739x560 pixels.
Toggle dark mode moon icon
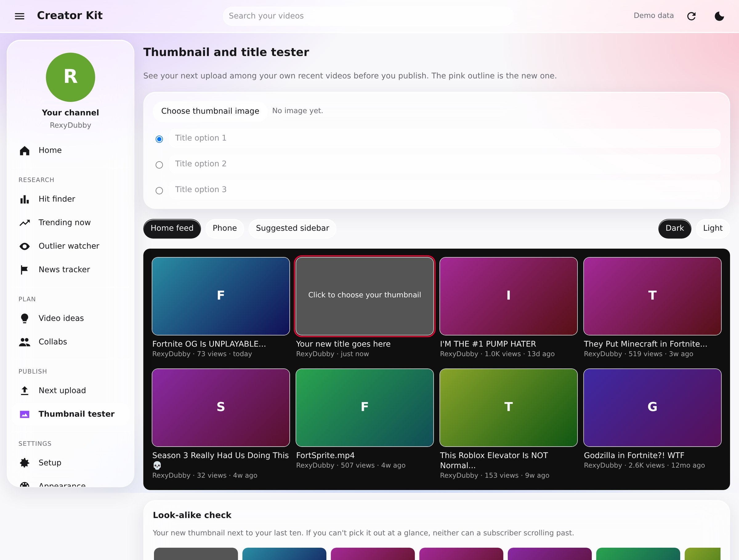(x=719, y=16)
